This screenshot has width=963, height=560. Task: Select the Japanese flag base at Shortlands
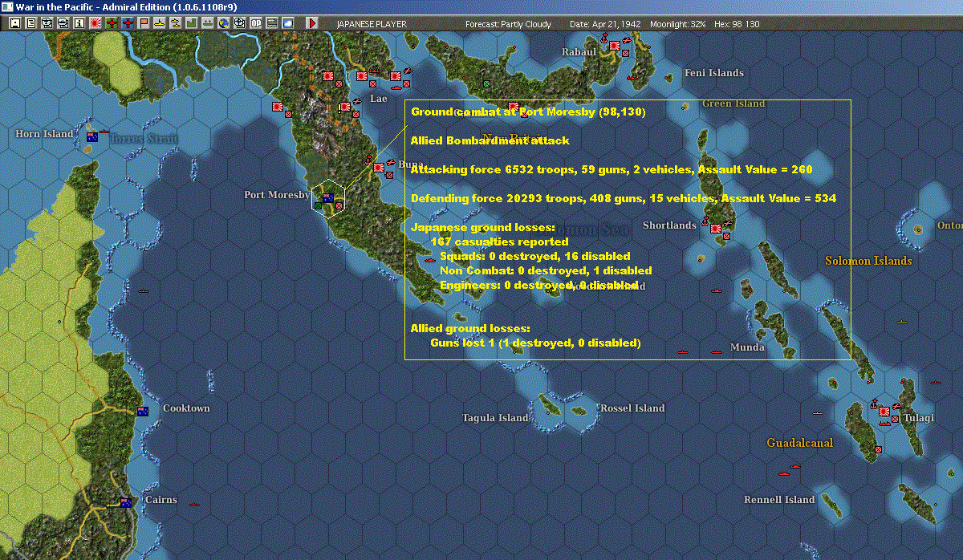(x=714, y=229)
